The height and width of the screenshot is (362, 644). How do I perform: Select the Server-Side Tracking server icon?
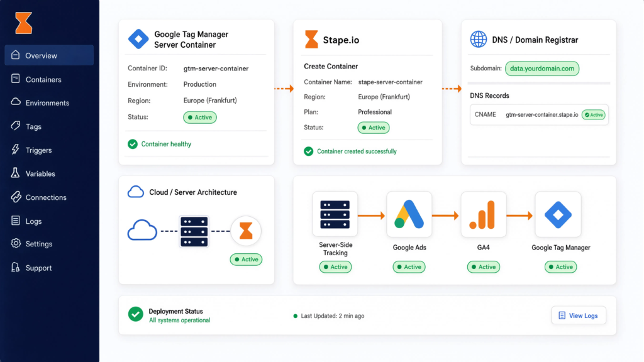click(x=335, y=214)
